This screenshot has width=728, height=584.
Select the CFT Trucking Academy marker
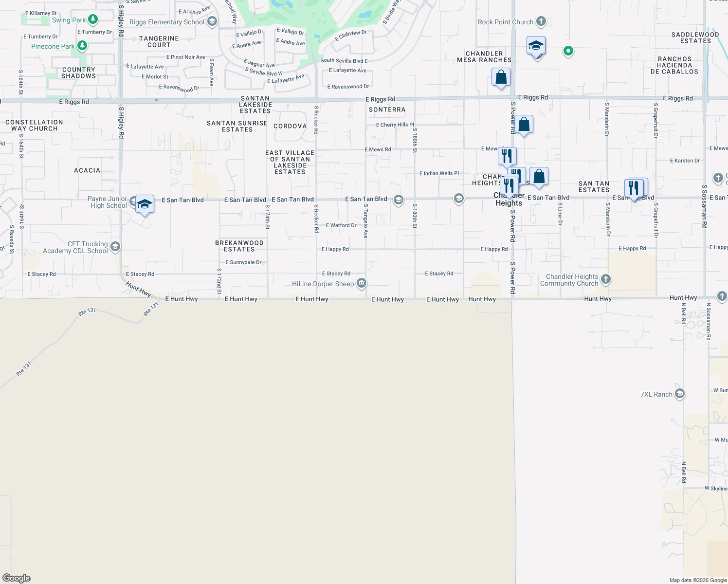pos(115,247)
